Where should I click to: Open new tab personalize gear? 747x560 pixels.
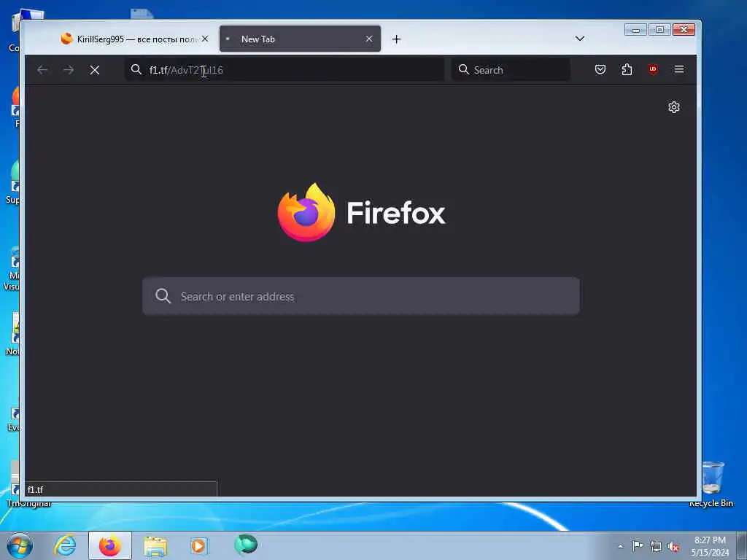click(x=673, y=107)
